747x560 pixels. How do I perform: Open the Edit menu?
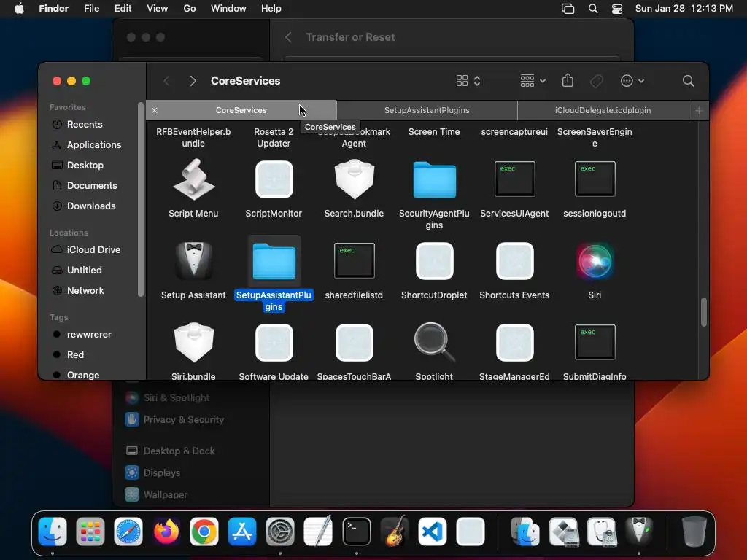123,9
